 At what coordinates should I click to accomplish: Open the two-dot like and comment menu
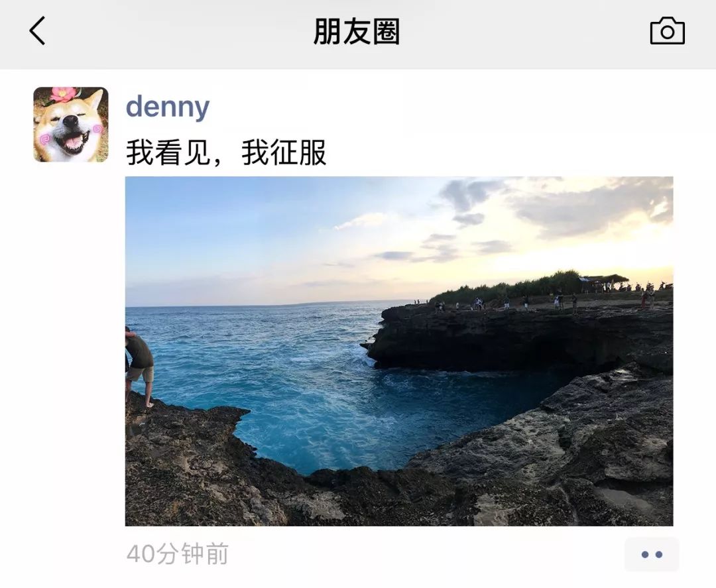click(652, 554)
